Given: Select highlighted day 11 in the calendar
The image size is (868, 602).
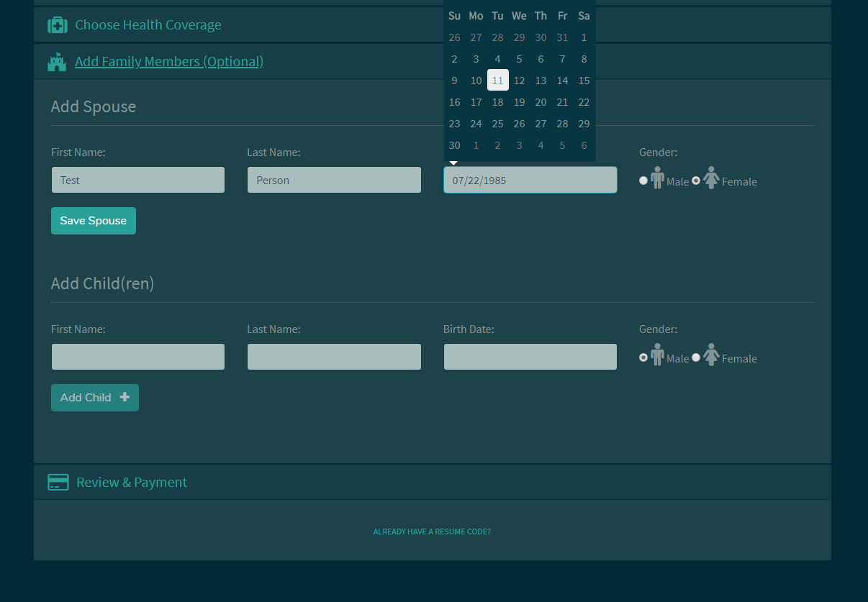Looking at the screenshot, I should 497,81.
